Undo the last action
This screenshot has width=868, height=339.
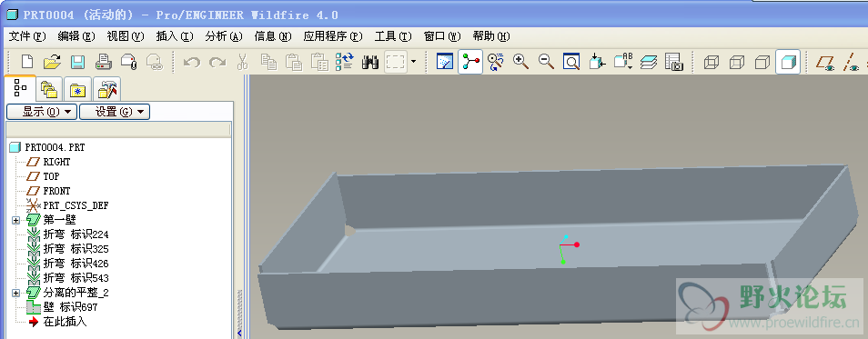click(192, 62)
